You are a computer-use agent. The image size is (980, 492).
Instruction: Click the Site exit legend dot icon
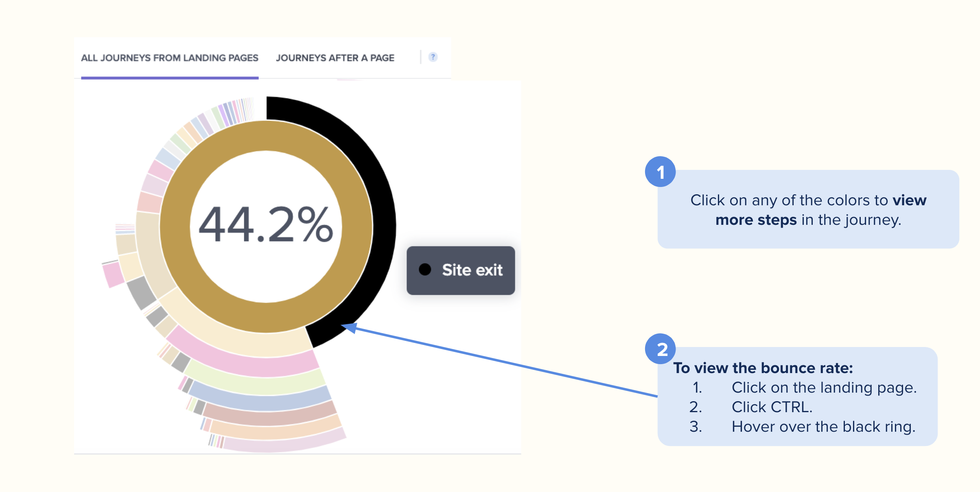coord(426,270)
